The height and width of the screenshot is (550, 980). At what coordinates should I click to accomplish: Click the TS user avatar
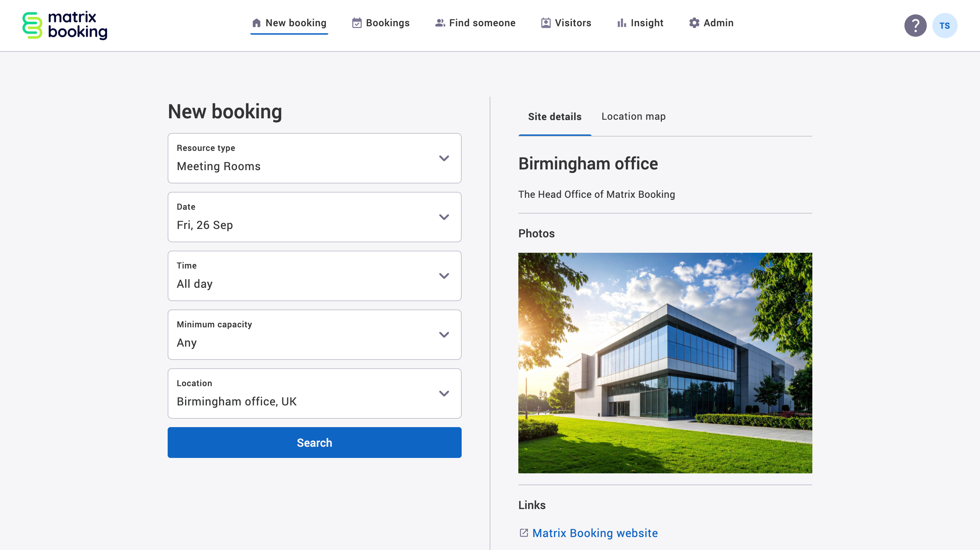945,25
